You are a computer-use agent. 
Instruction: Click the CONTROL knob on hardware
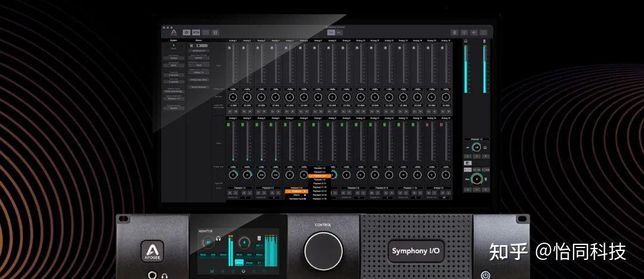coord(323,251)
